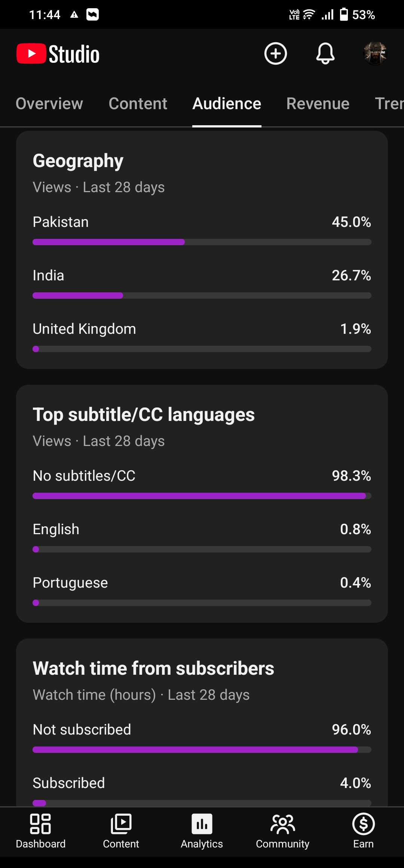The image size is (404, 868).
Task: Select the partially visible Trends tab
Action: coord(389,104)
